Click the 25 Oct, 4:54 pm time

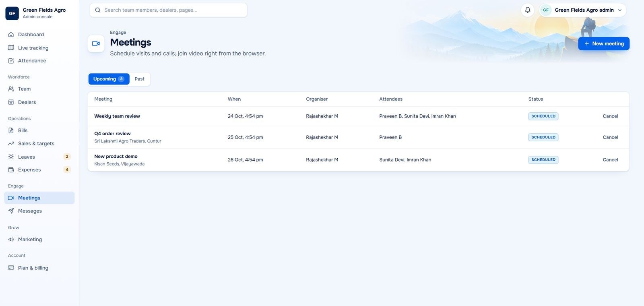point(245,137)
